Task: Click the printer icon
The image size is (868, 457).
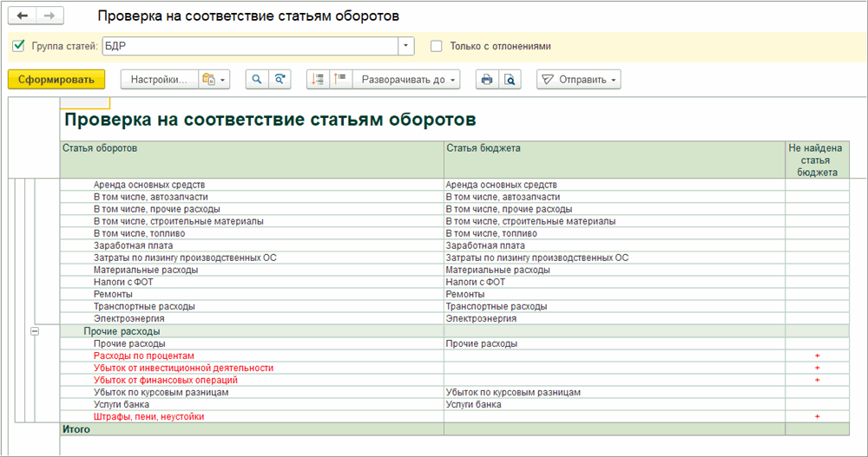Action: [487, 80]
